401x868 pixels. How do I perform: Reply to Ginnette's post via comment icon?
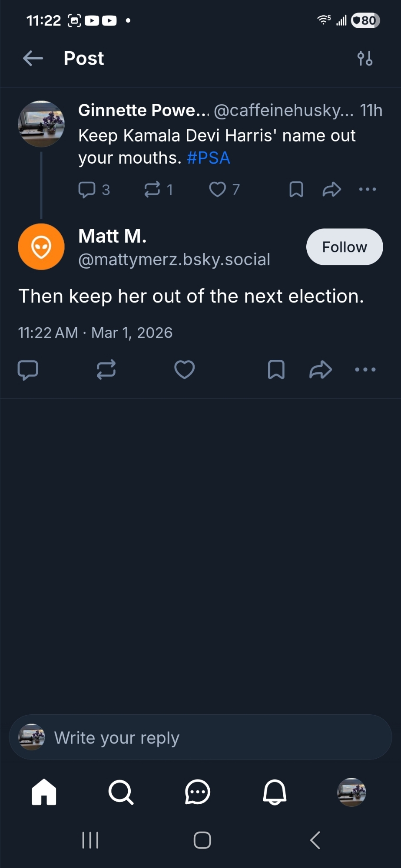[87, 190]
